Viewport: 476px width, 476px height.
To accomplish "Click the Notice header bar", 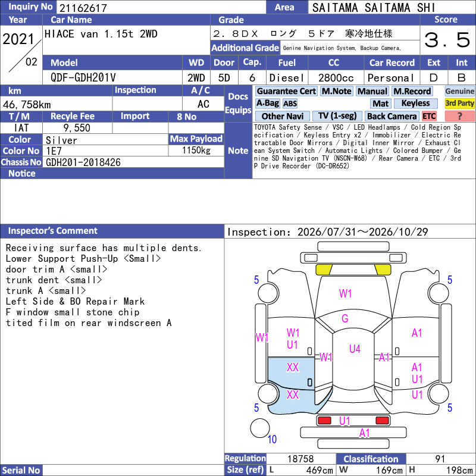I will 112,173.
